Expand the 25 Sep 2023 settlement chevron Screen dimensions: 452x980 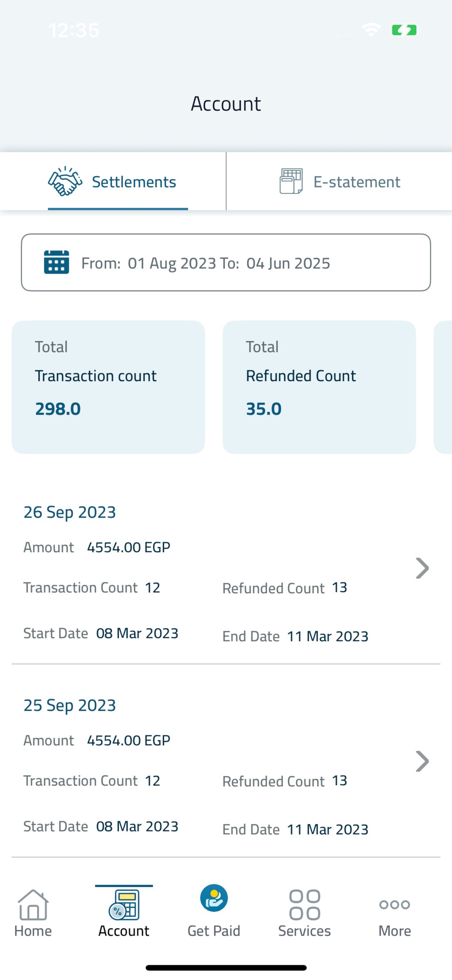pos(422,761)
